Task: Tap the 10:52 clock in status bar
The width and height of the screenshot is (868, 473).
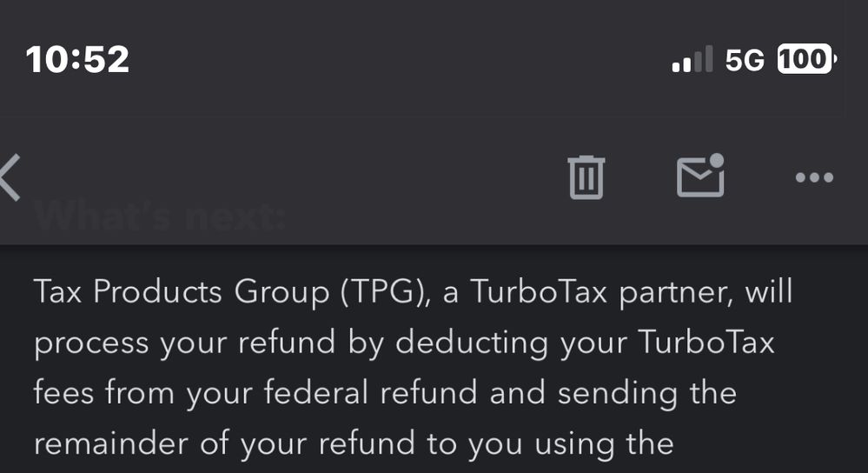Action: point(78,59)
